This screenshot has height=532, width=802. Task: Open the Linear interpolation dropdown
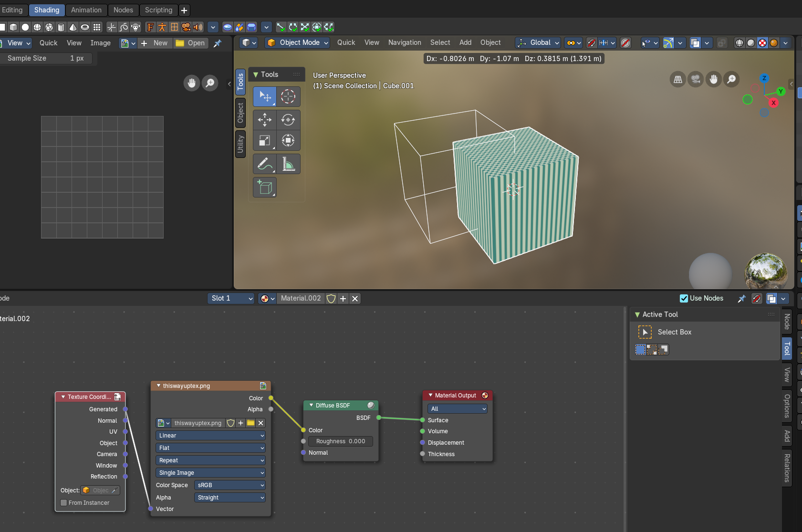210,436
